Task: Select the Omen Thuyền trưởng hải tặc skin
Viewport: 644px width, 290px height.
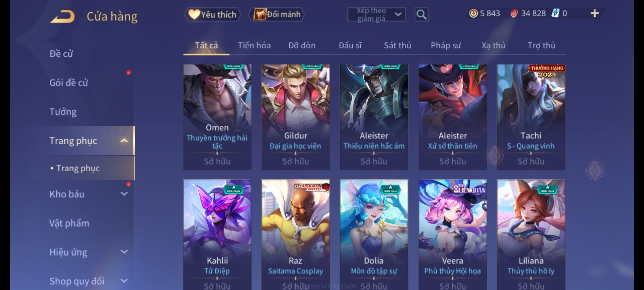Action: coord(217,117)
